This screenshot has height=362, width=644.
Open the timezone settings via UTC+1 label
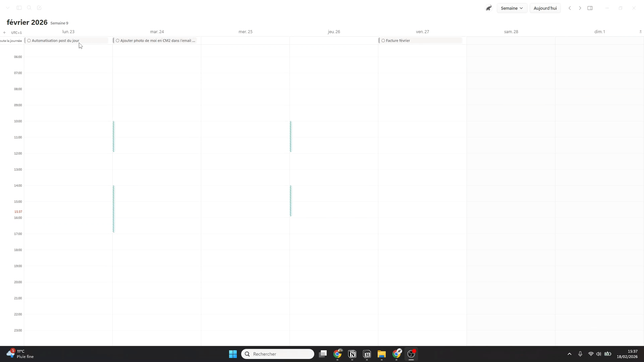click(x=16, y=33)
